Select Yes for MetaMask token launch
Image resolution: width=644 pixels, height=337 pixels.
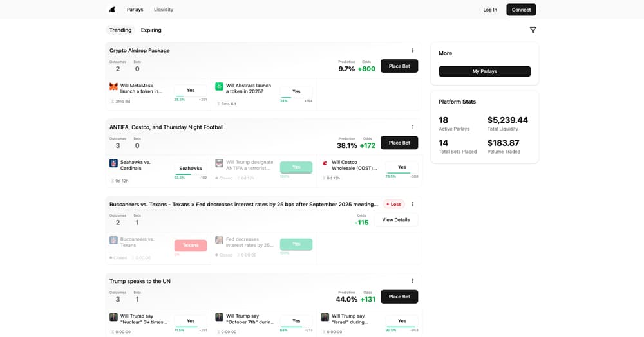point(191,90)
